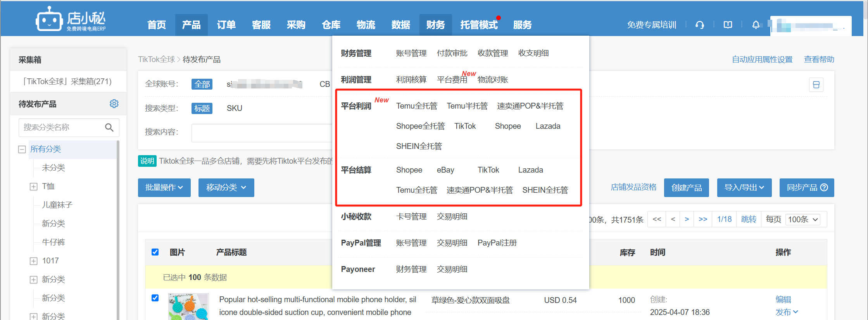Screen dimensions: 868x320
Task: Open 仓库 navigation menu
Action: click(x=331, y=25)
